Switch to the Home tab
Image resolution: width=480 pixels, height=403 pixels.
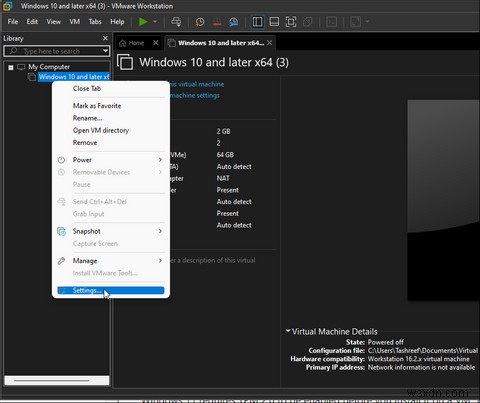coord(132,43)
